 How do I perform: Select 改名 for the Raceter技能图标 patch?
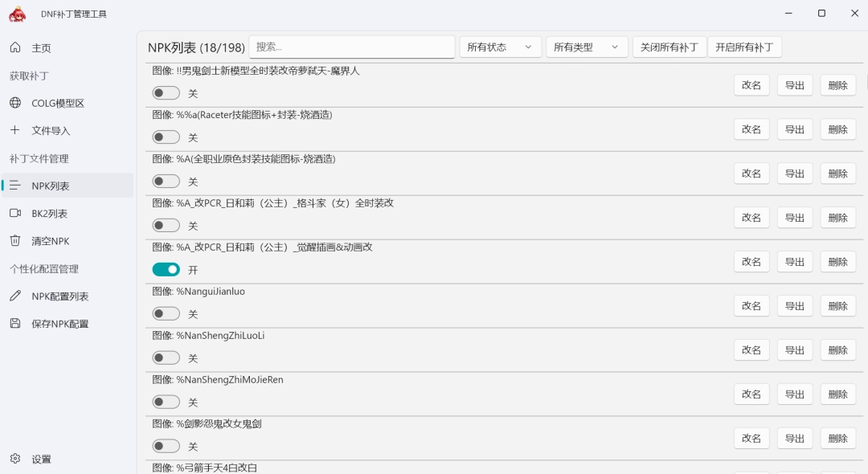pos(751,129)
